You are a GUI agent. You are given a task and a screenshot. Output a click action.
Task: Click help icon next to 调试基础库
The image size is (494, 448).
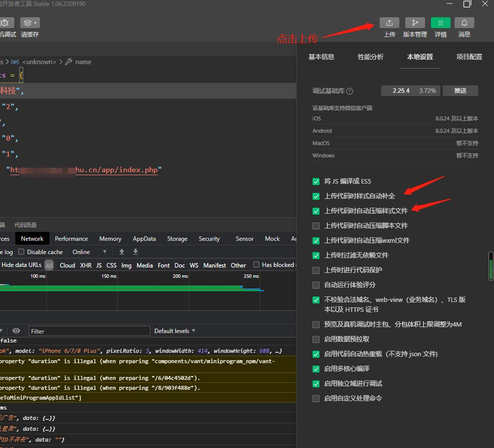point(350,91)
